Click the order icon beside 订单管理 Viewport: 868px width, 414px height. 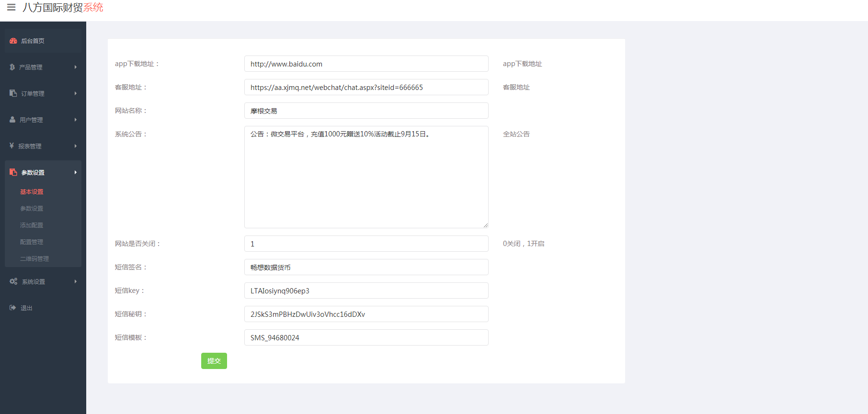pyautogui.click(x=13, y=93)
